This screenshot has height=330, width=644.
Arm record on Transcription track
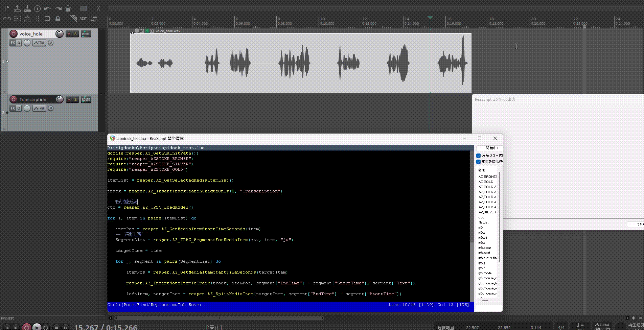(14, 99)
